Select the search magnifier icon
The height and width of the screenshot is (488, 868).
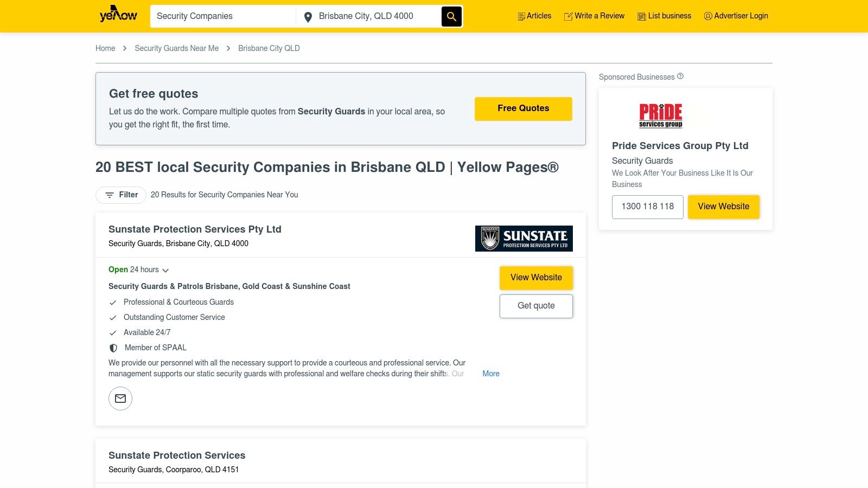point(451,16)
